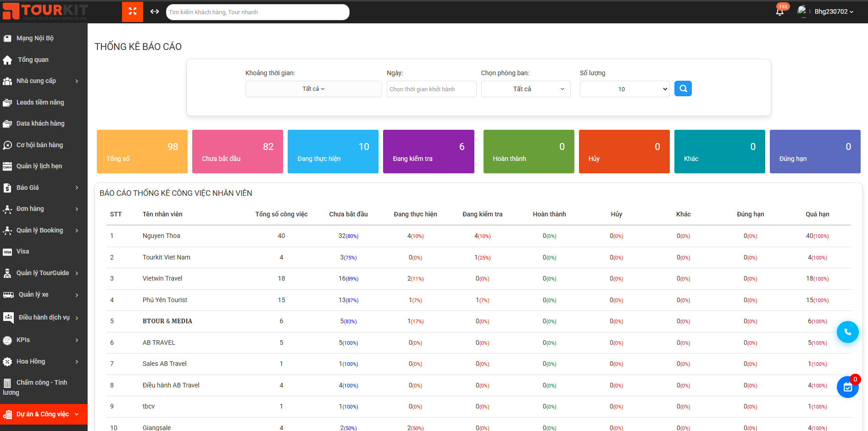Image resolution: width=868 pixels, height=431 pixels.
Task: Click the Quản lý xe bus icon
Action: 8,295
